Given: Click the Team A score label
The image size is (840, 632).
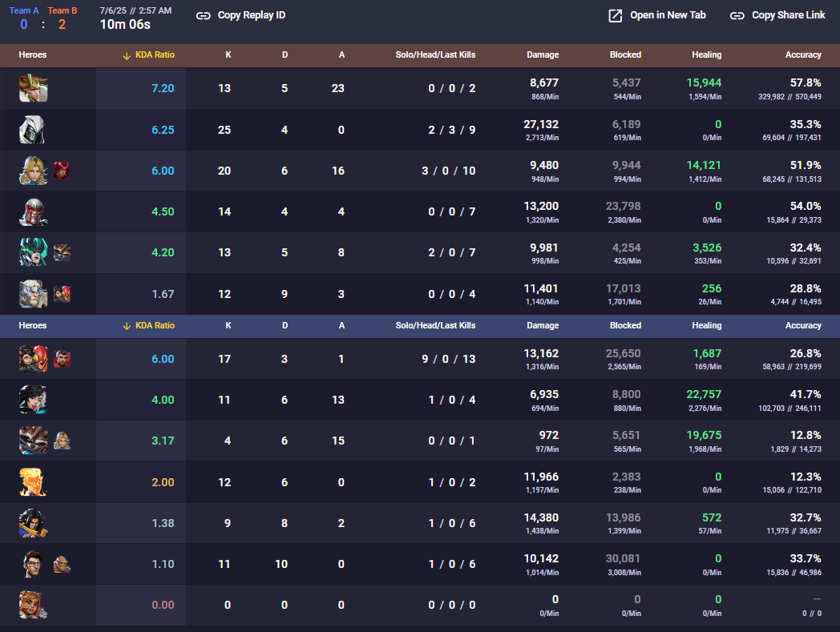Looking at the screenshot, I should coord(23,10).
